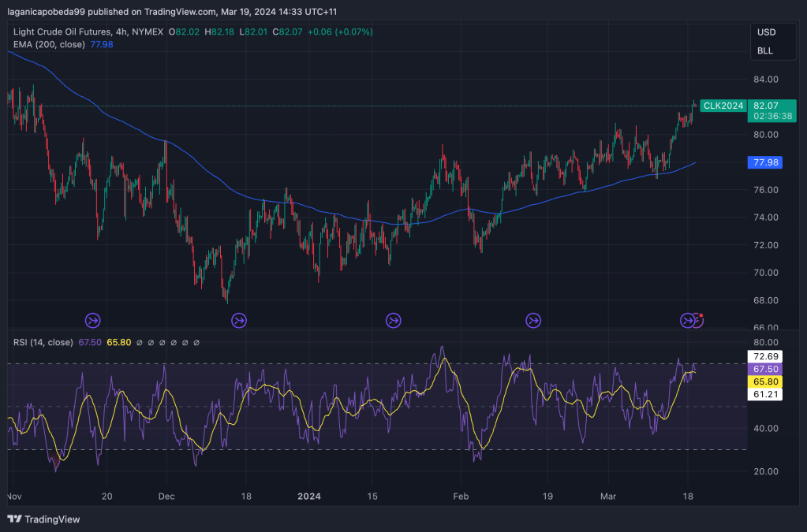The image size is (807, 532).
Task: Open the contract switch marker in mid-February
Action: click(533, 320)
